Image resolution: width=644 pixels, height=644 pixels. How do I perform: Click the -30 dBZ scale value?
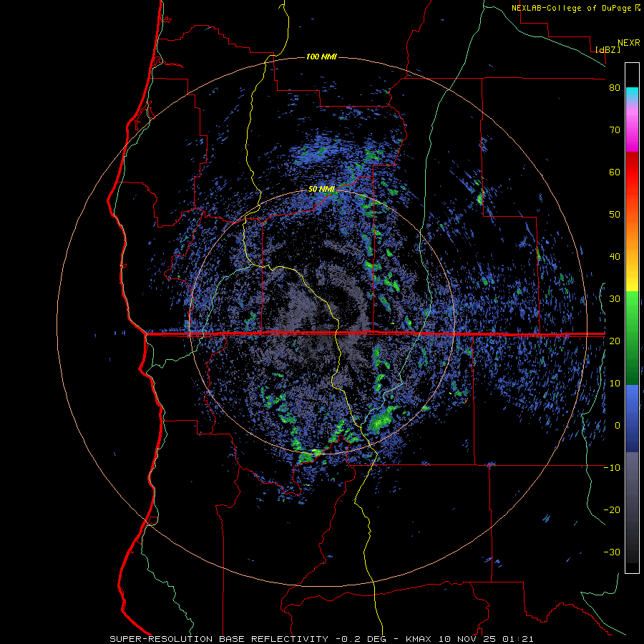click(x=612, y=552)
